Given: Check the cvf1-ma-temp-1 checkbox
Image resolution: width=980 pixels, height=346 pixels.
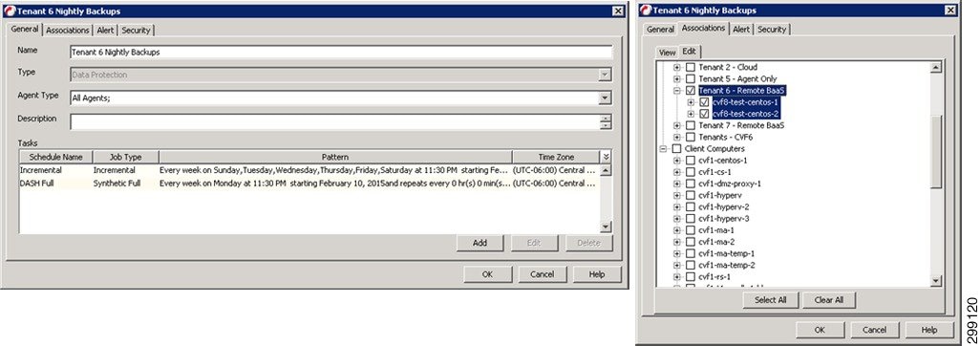Looking at the screenshot, I should tap(691, 253).
